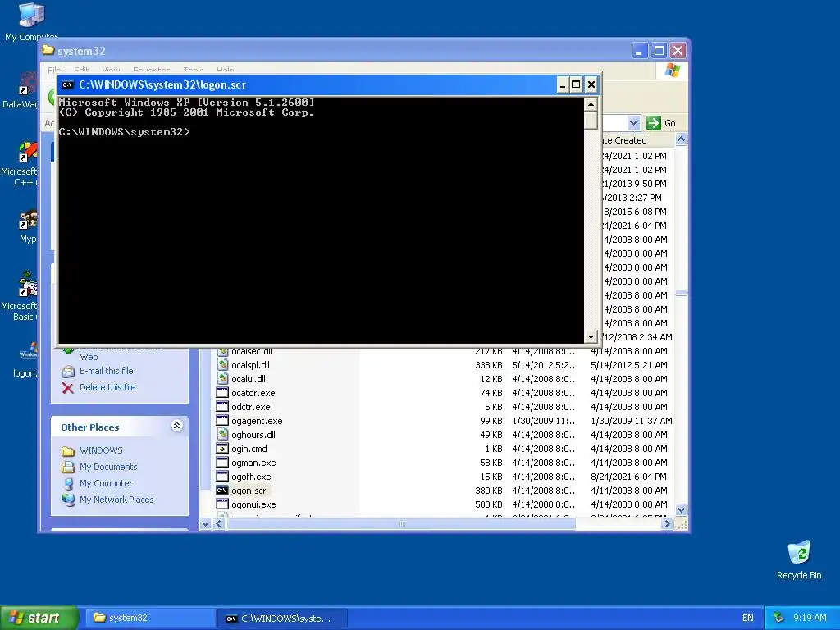Image resolution: width=840 pixels, height=630 pixels.
Task: Click the My Documents icon in Other Places
Action: 68,467
